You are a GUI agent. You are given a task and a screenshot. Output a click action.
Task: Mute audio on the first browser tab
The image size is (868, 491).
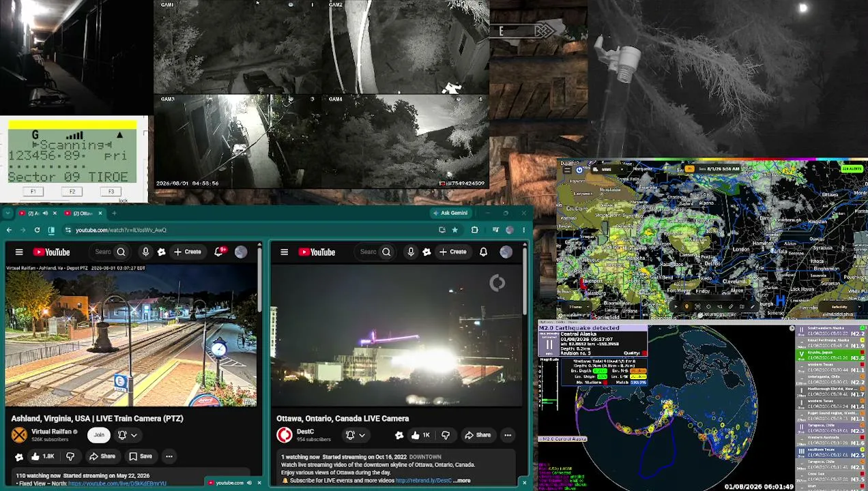coord(45,213)
